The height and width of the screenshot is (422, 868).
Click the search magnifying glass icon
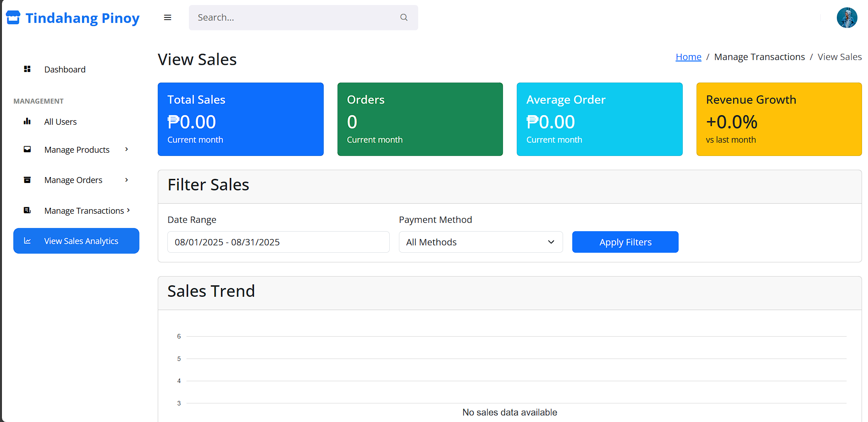[x=404, y=17]
